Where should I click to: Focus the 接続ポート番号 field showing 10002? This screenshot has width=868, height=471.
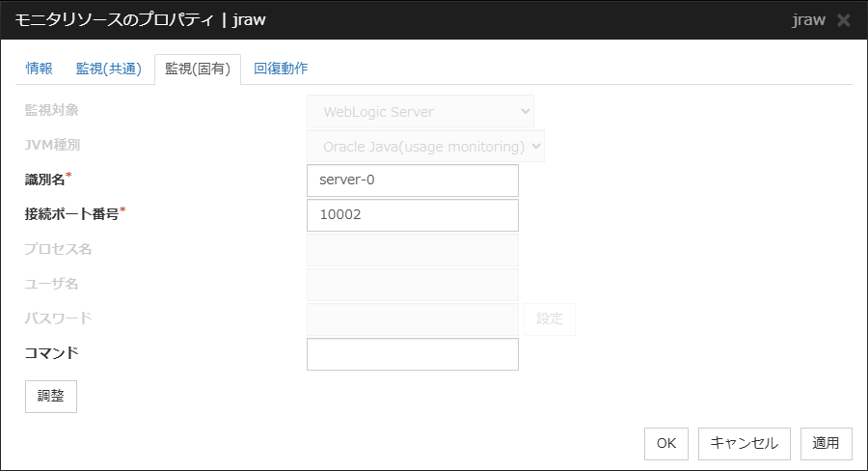coord(412,215)
